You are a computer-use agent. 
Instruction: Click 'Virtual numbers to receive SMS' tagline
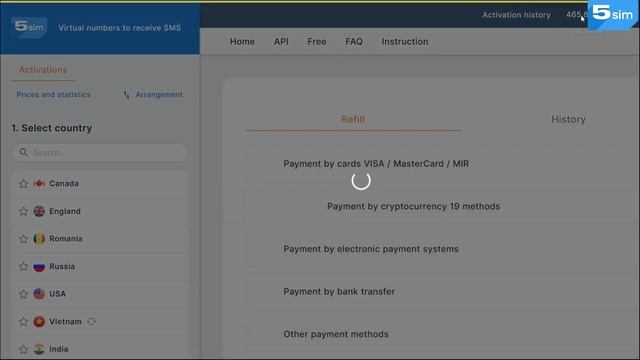(120, 28)
